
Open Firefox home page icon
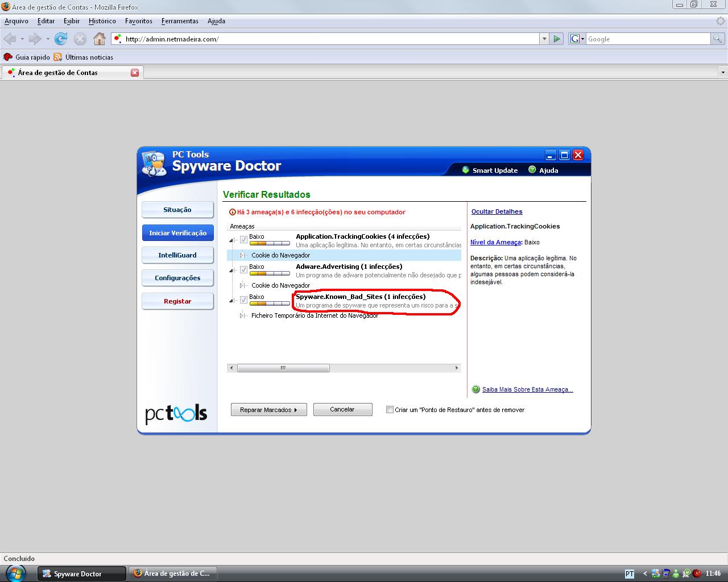(x=100, y=39)
